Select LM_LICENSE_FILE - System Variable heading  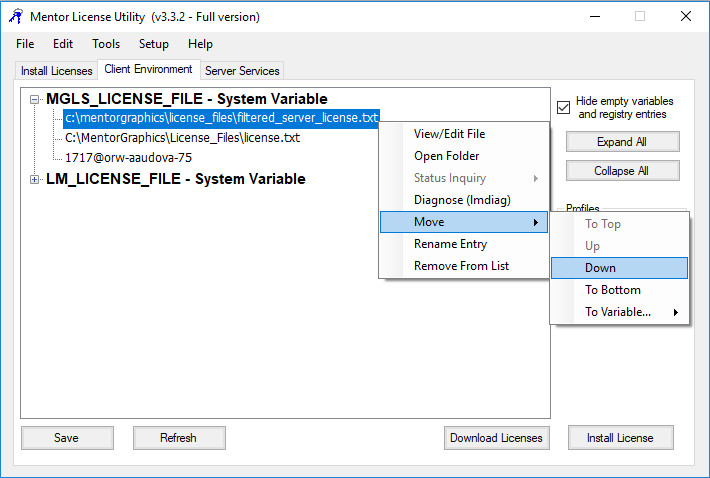pyautogui.click(x=176, y=179)
